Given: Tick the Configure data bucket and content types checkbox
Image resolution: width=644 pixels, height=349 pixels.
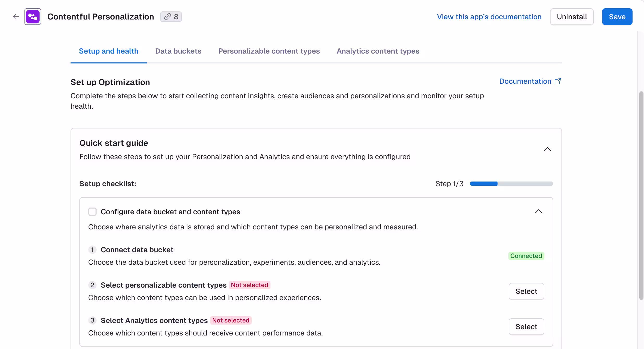Looking at the screenshot, I should tap(92, 212).
